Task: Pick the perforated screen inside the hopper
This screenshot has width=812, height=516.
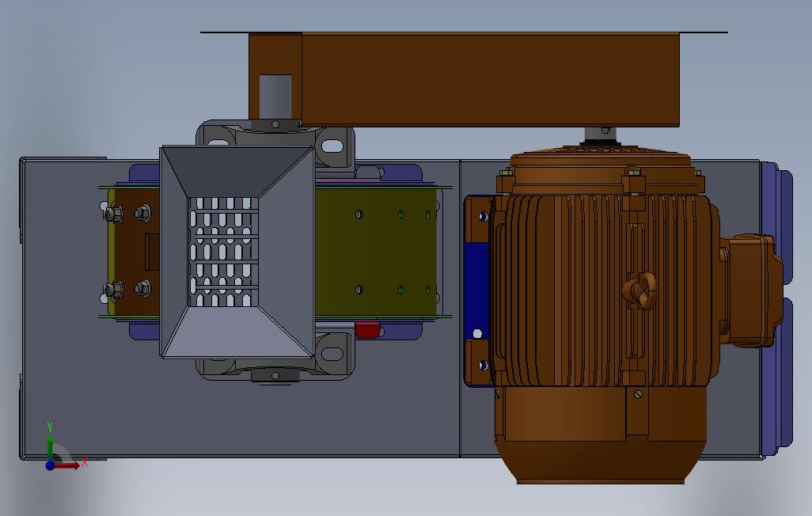Action: 223,252
